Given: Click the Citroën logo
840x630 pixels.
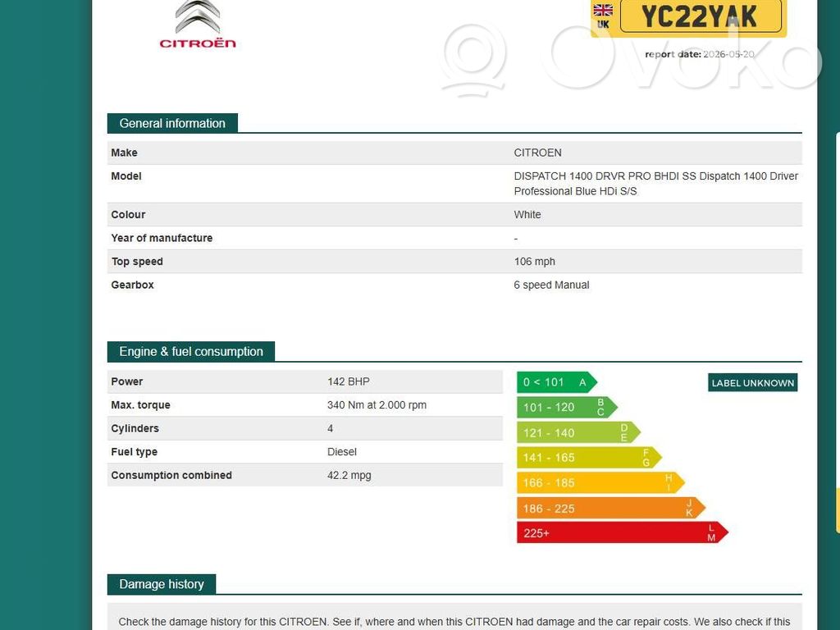Looking at the screenshot, I should (x=197, y=24).
